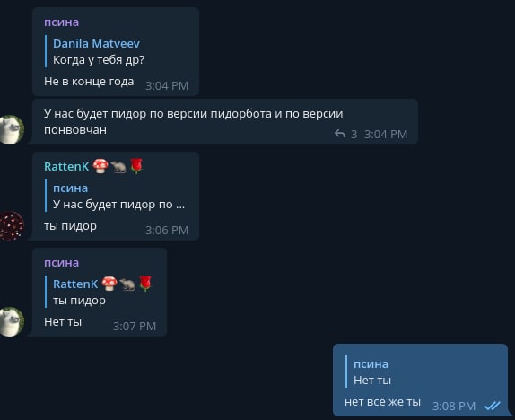Click the rat emoji in RattenK's sender name
The image size is (515, 420).
118,167
